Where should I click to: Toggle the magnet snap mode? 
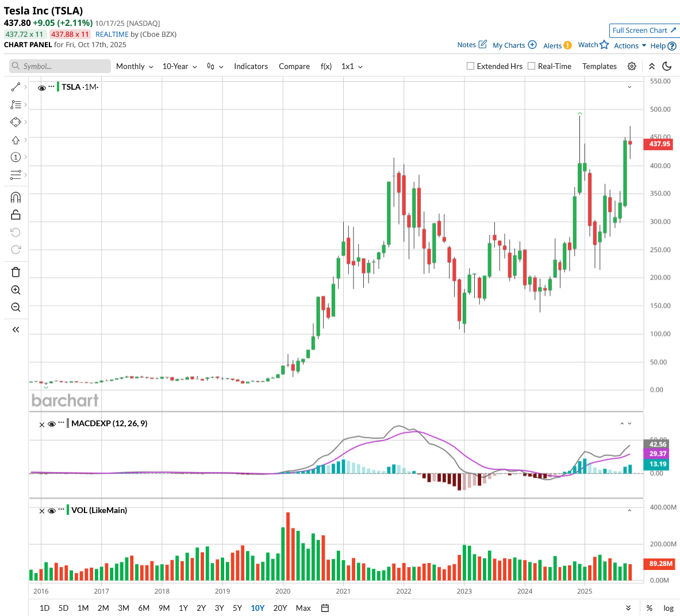16,197
